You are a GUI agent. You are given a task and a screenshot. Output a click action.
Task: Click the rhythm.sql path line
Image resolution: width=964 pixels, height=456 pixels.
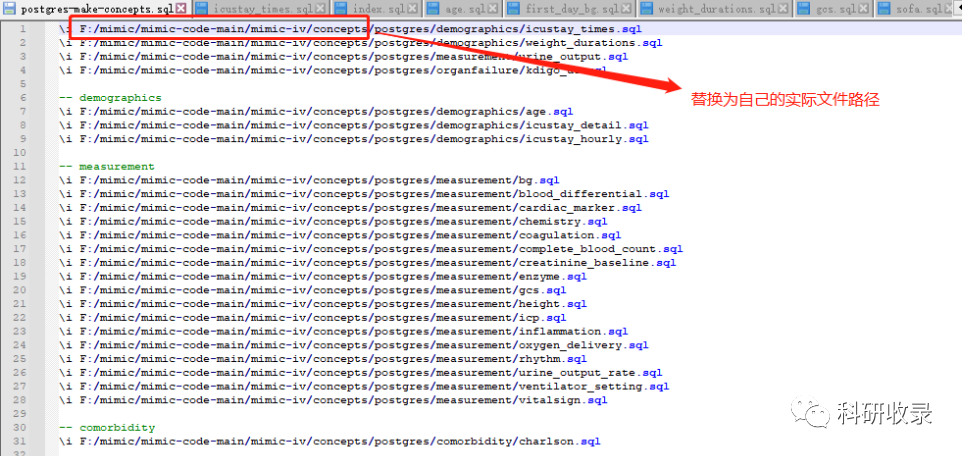[323, 359]
